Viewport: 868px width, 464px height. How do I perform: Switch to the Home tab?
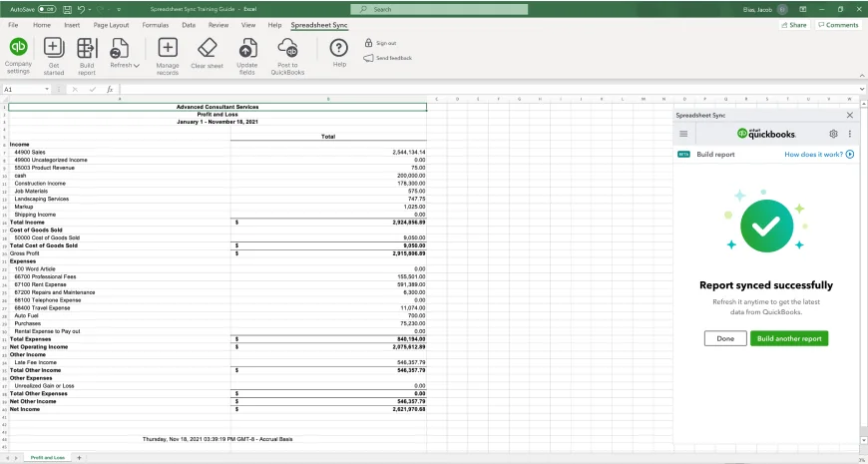pos(42,25)
